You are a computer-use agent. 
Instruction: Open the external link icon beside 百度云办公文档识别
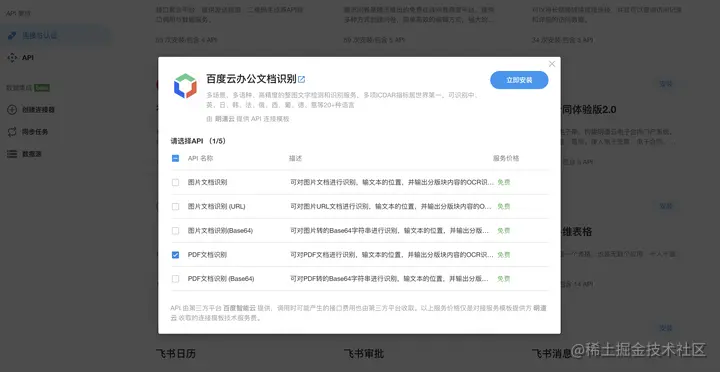tap(302, 79)
